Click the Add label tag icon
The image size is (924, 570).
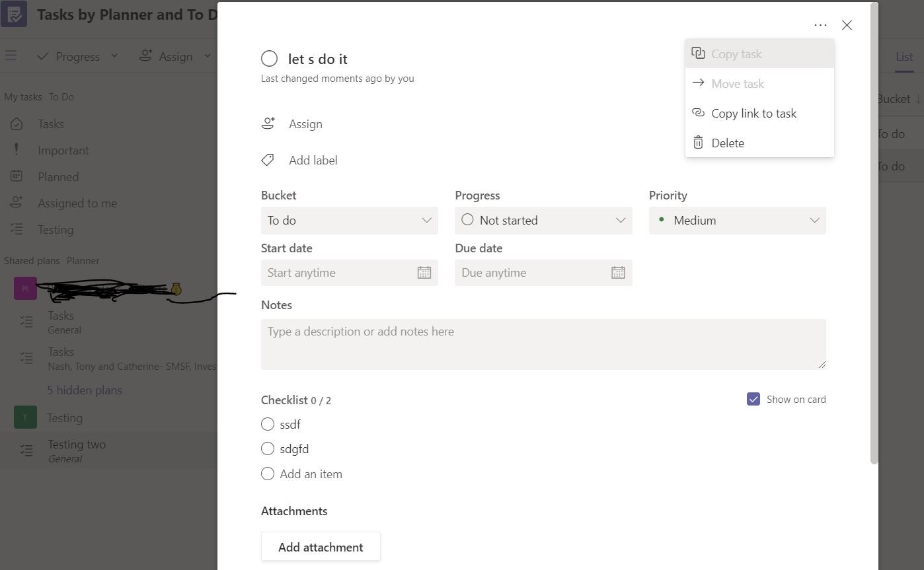(x=268, y=160)
